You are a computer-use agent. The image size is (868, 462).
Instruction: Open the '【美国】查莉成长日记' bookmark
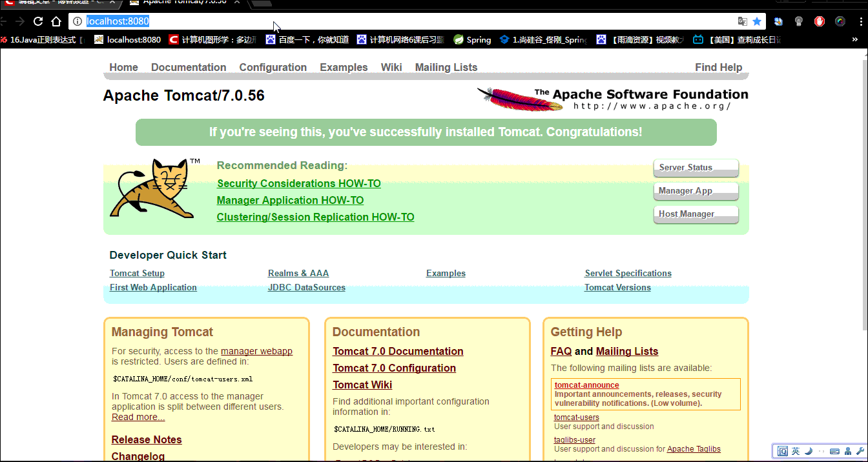pos(737,40)
